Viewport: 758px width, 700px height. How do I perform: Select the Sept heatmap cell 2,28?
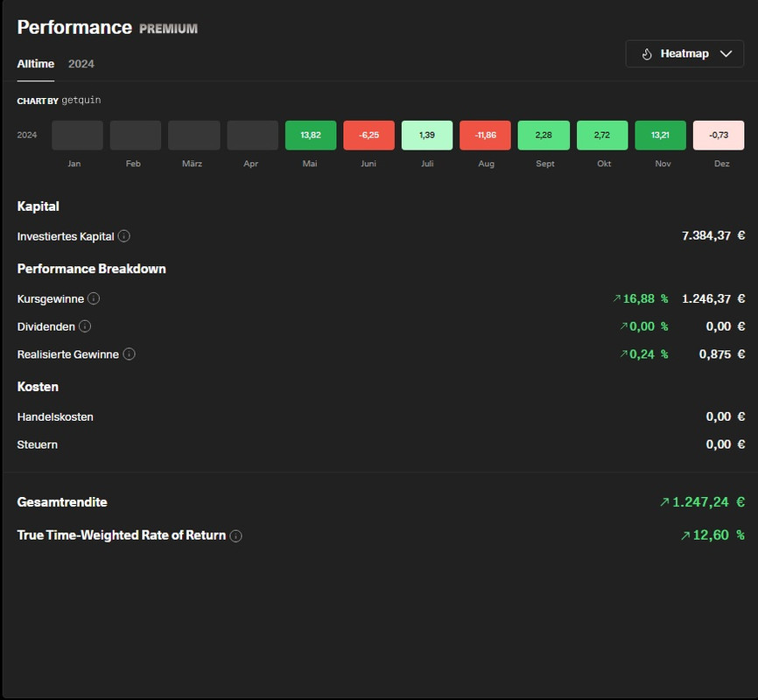pyautogui.click(x=544, y=135)
